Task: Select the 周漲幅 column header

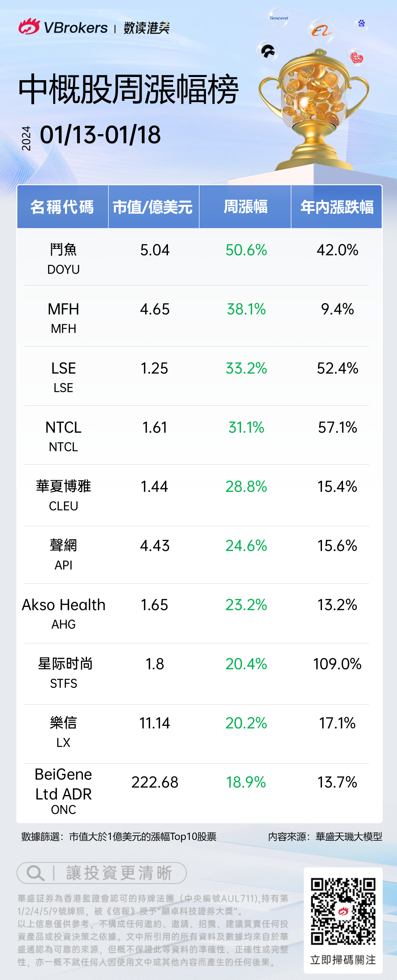Action: (245, 207)
